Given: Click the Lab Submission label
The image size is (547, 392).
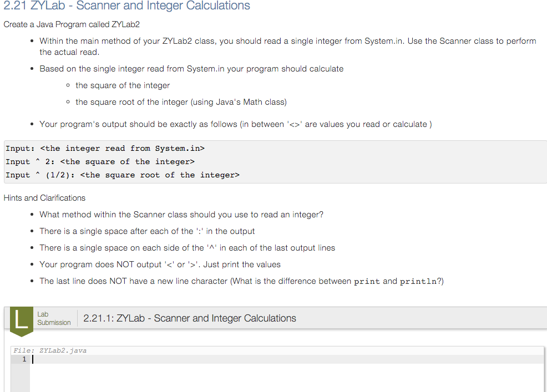Looking at the screenshot, I should 53,318.
